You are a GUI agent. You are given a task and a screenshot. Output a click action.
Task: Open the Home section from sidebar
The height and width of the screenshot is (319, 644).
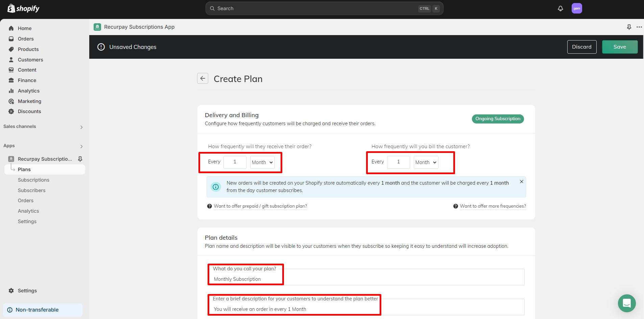pyautogui.click(x=24, y=28)
